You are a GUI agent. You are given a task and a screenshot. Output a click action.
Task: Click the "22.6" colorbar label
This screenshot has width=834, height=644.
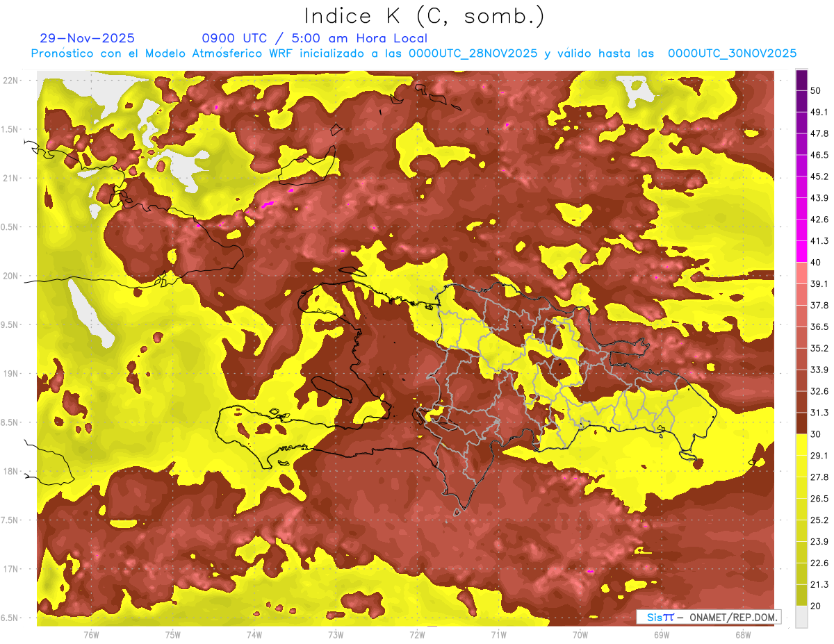[x=819, y=563]
